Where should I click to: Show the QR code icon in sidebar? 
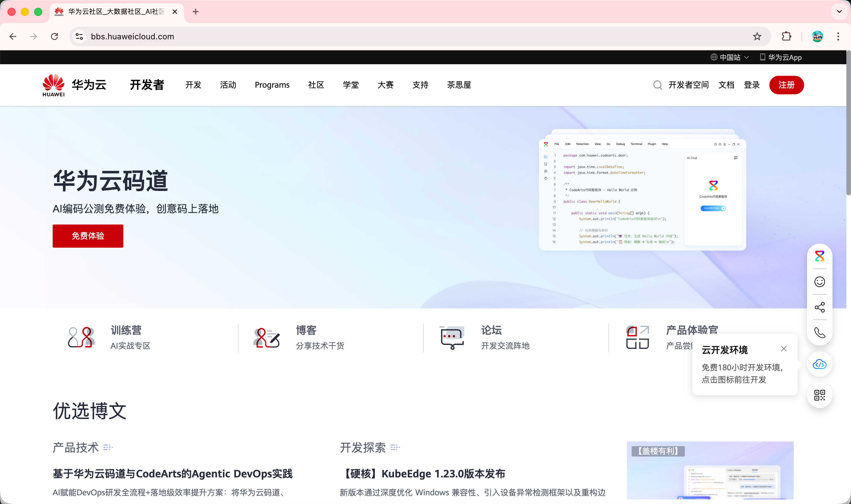(819, 395)
